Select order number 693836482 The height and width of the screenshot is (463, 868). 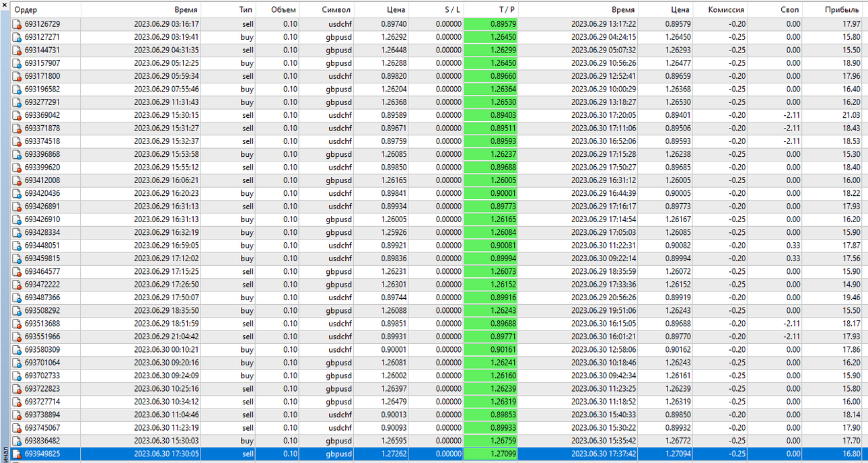tap(42, 441)
